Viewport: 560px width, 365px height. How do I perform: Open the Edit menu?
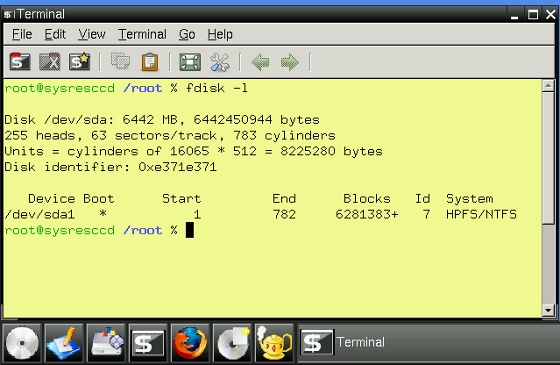click(55, 34)
